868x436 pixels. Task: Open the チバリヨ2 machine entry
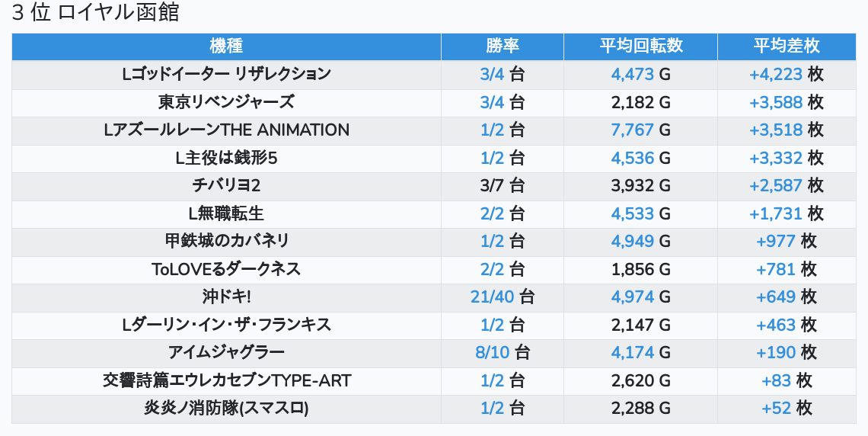tap(226, 186)
